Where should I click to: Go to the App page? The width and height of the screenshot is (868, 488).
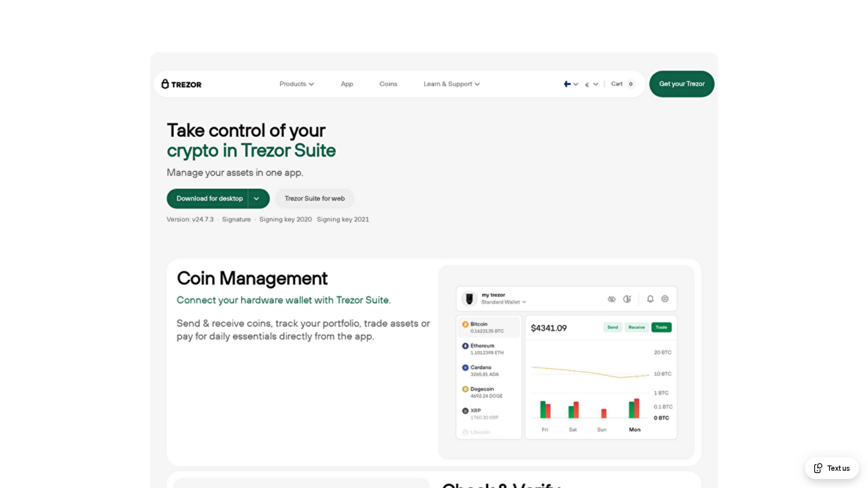click(347, 84)
